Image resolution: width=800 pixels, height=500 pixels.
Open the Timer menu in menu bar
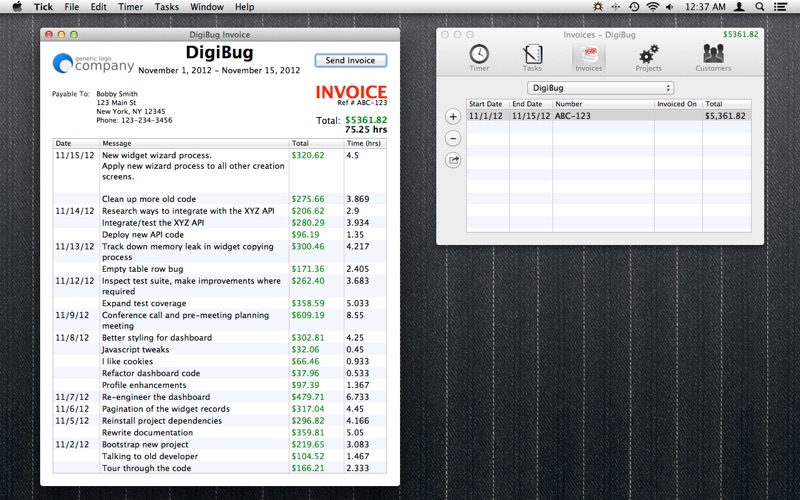click(x=131, y=7)
